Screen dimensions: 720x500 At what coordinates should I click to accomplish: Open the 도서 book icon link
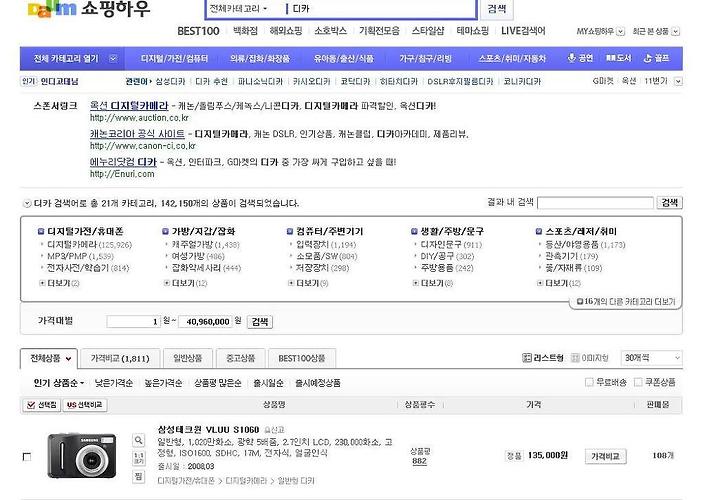click(x=619, y=58)
